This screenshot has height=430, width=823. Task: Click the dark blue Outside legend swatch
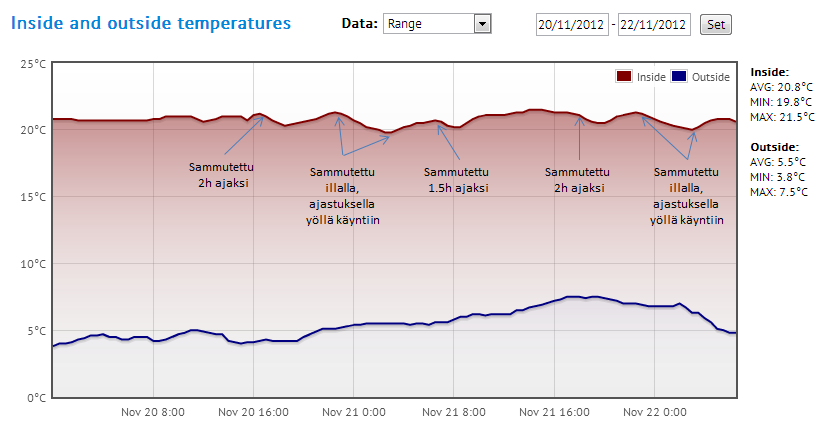680,76
